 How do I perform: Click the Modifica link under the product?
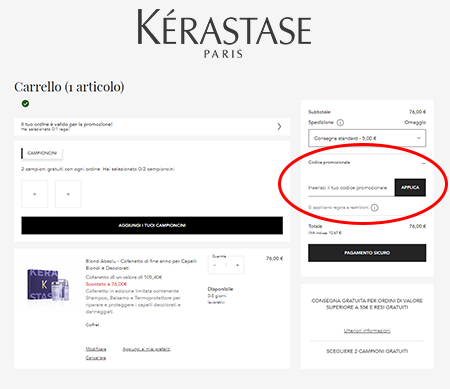point(96,349)
